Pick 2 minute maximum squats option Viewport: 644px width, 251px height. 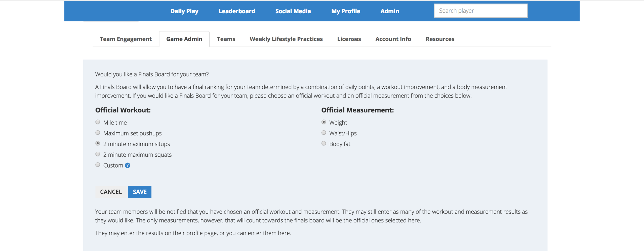[98, 154]
